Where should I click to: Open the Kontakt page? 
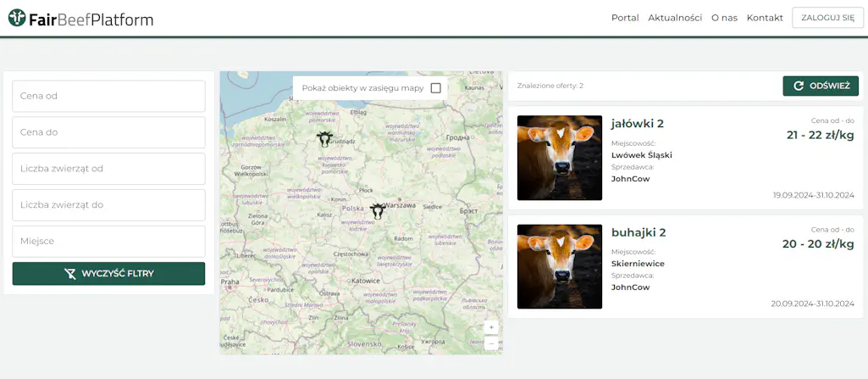point(765,18)
